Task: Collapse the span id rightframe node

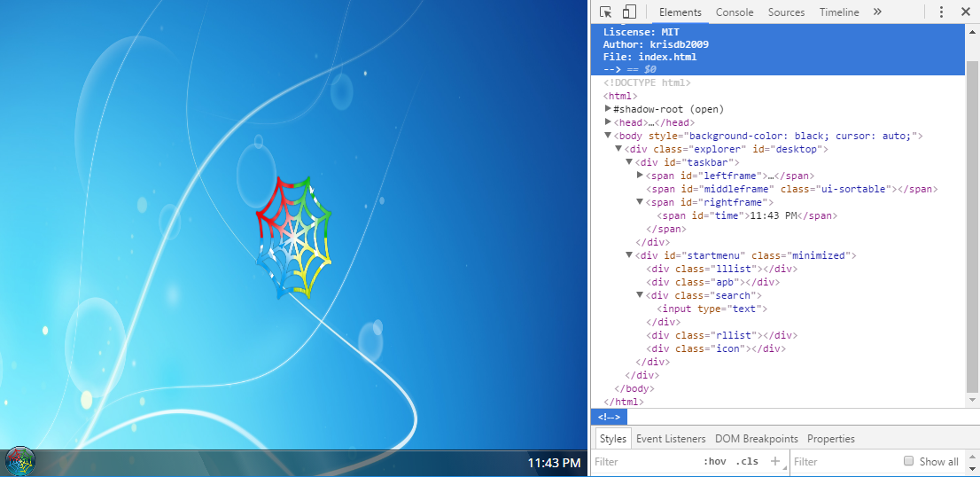Action: [x=640, y=202]
